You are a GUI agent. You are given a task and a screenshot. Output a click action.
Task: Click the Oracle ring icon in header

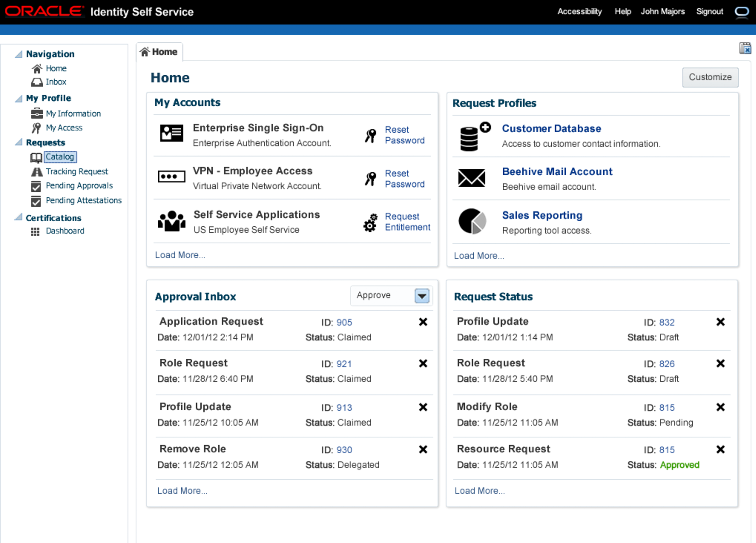[742, 11]
